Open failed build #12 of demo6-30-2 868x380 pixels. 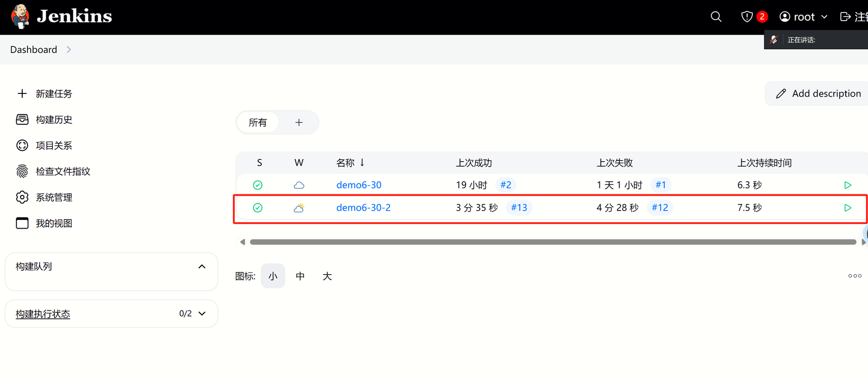point(660,208)
